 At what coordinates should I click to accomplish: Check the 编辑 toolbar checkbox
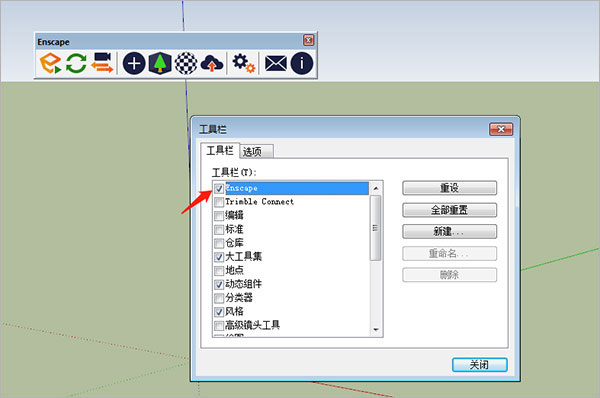[x=219, y=215]
